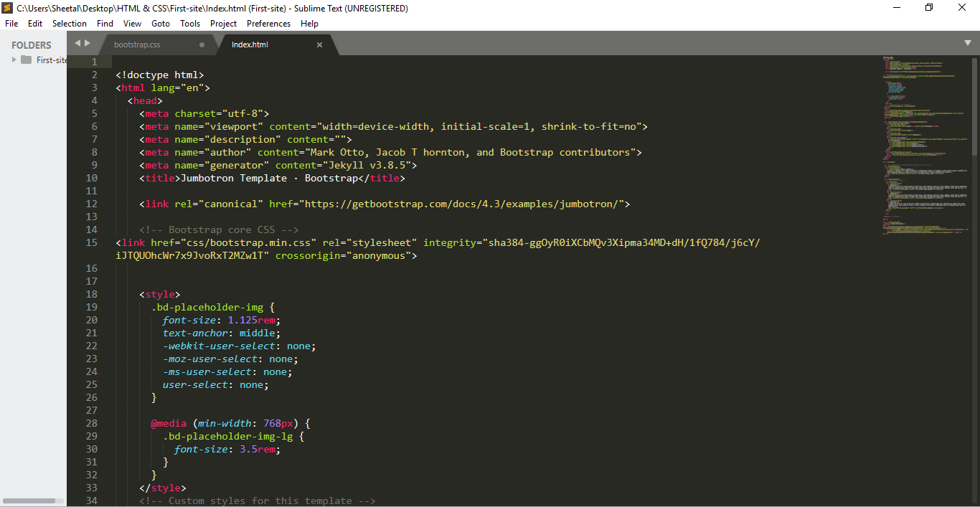
Task: Click the unsaved dot on bootstrap.css tab
Action: click(x=202, y=44)
